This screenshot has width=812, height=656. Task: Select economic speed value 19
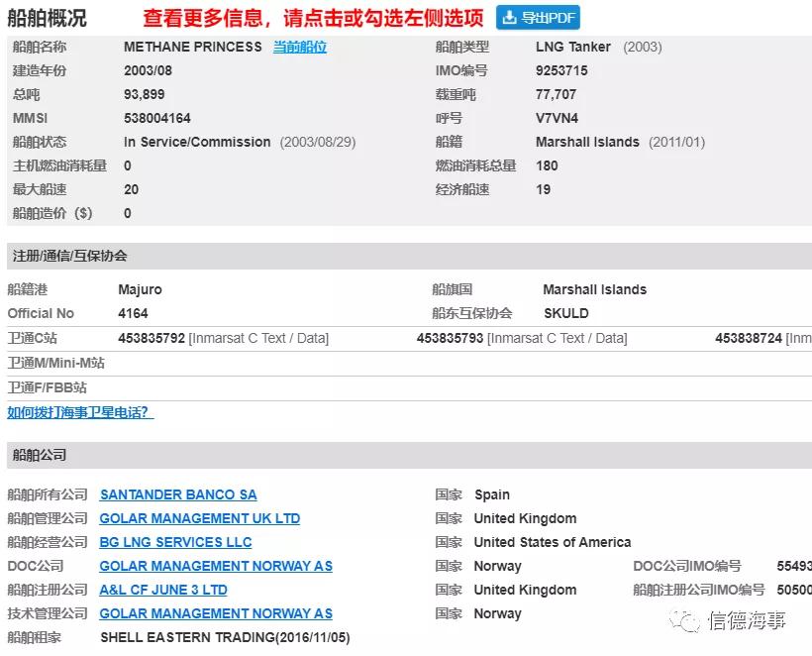pos(543,189)
